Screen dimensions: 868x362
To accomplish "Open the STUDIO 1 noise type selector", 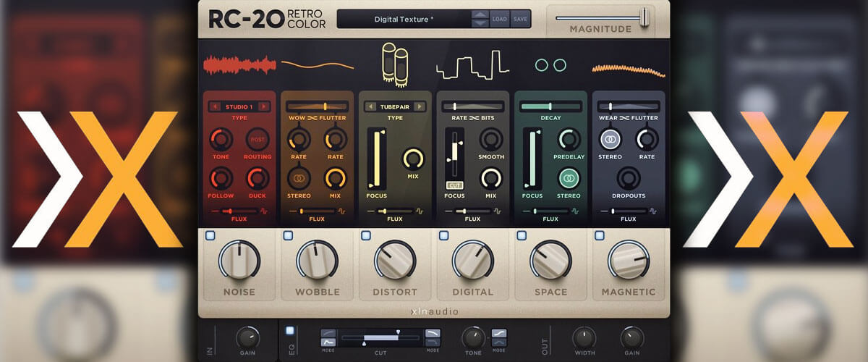I will [x=239, y=106].
